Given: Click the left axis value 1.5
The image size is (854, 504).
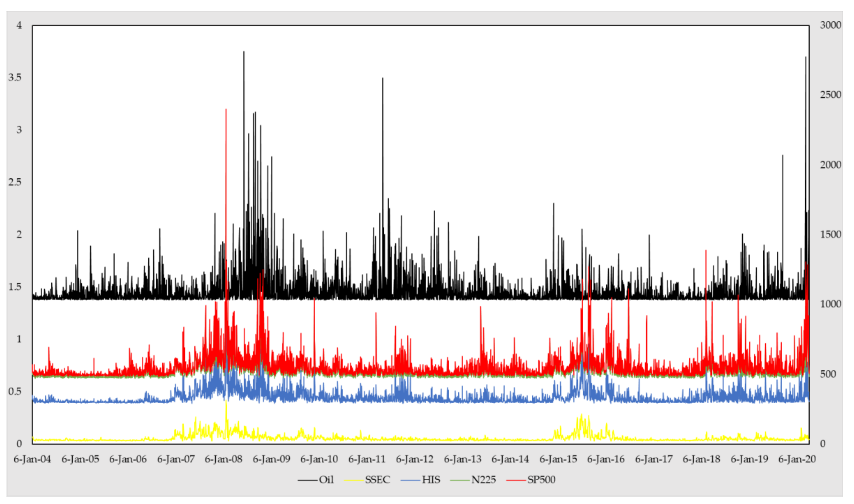Looking at the screenshot, I should [15, 287].
